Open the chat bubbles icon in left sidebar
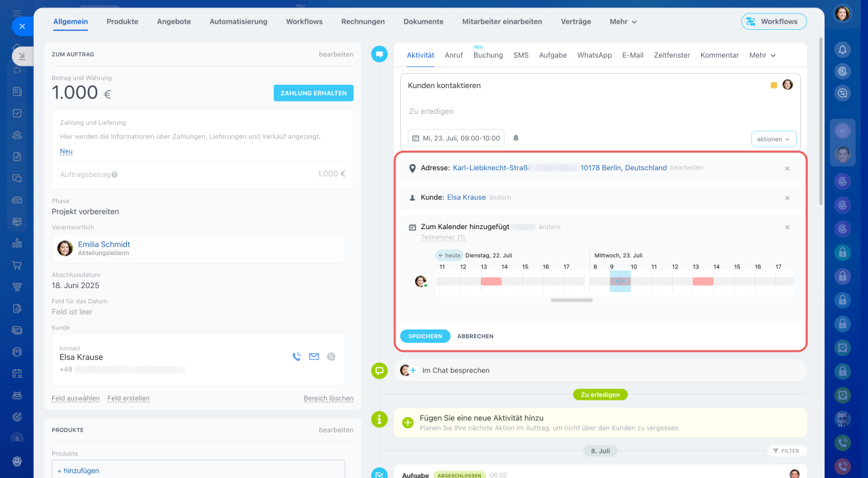The width and height of the screenshot is (868, 478). (17, 178)
